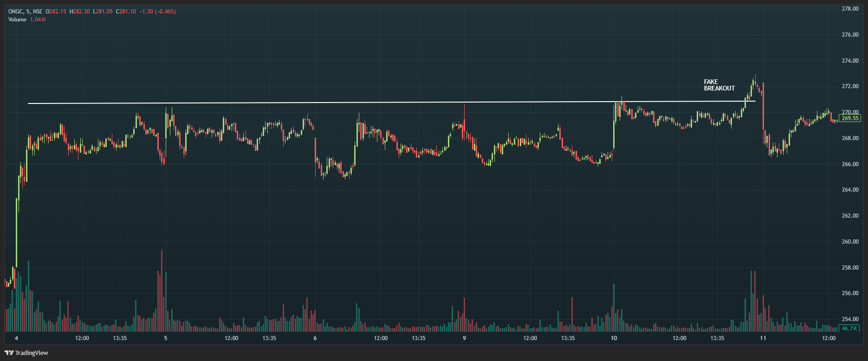Image resolution: width=868 pixels, height=361 pixels.
Task: Click the open value O282.15
Action: click(56, 12)
